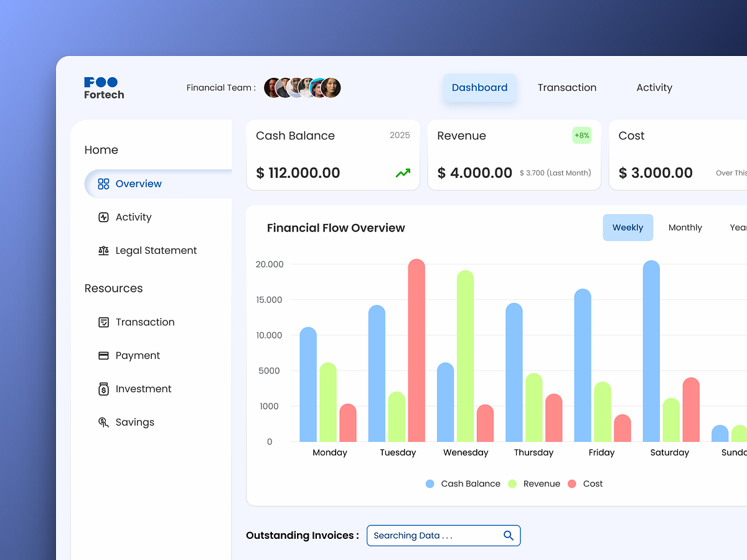Switch to the Activity top tab
This screenshot has height=560, width=747.
(x=654, y=88)
